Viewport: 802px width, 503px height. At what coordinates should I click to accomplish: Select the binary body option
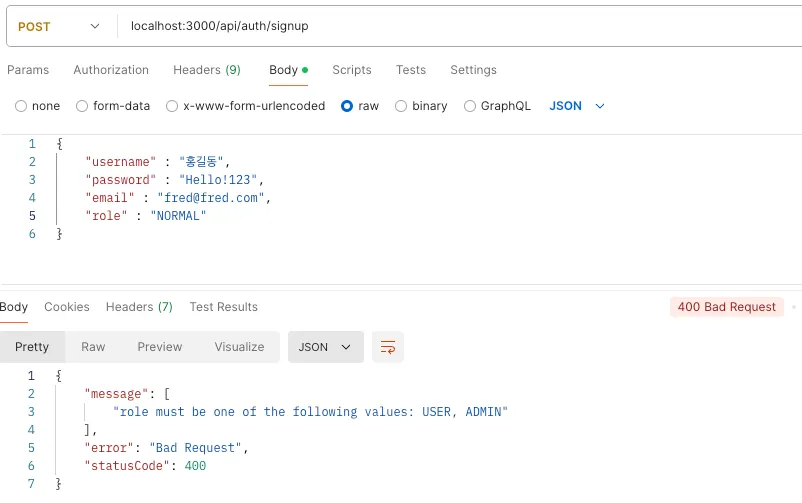[x=401, y=106]
